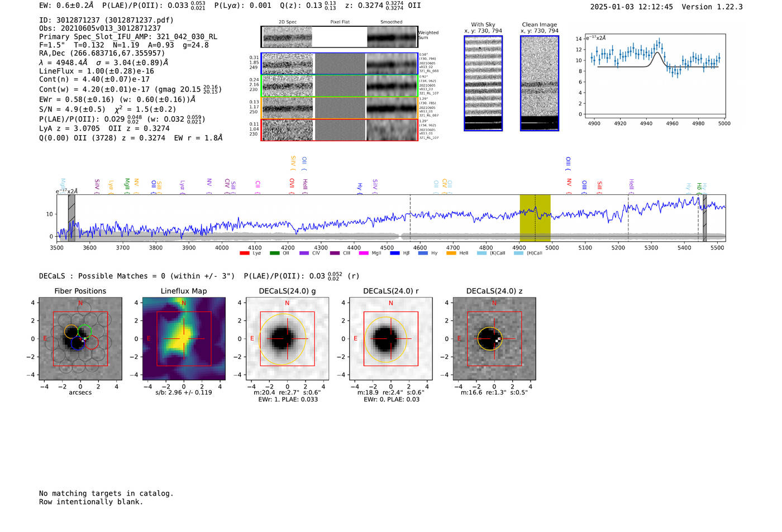Click the No matching targets in catalog text
The image size is (782, 532).
tap(106, 493)
